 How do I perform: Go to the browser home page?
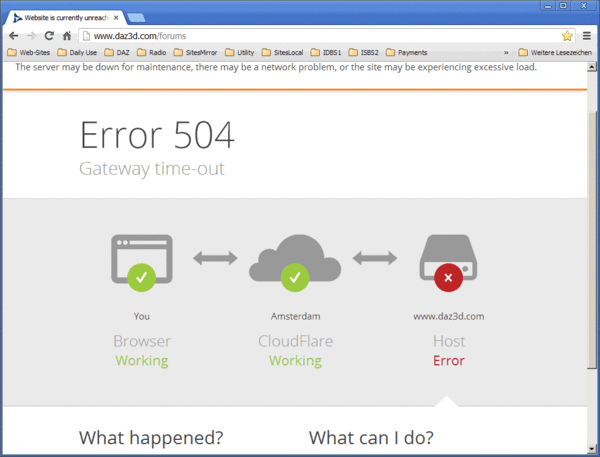(x=67, y=36)
